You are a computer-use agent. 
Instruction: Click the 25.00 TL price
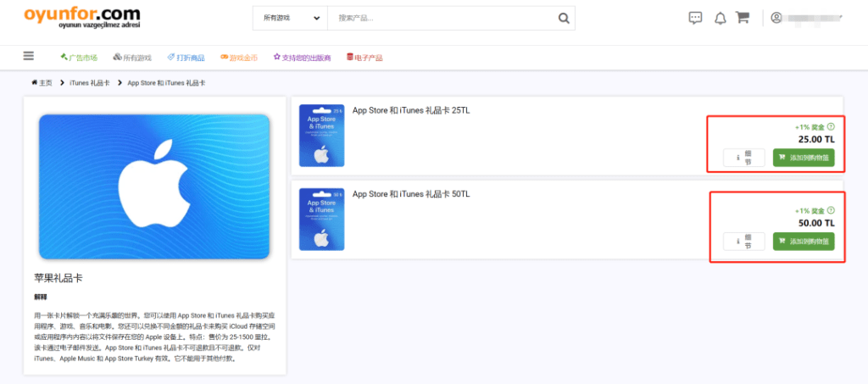click(x=816, y=139)
